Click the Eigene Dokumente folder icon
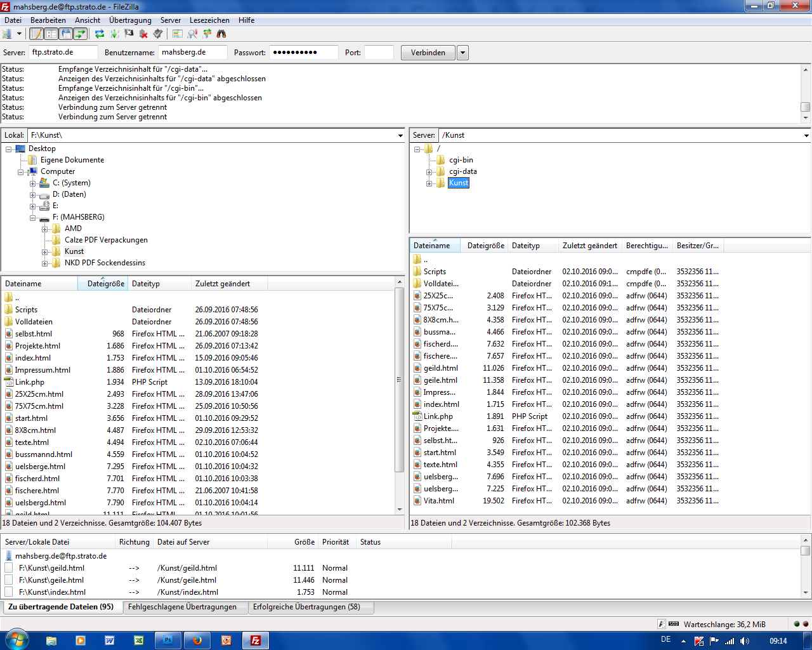Viewport: 812px width, 650px height. pos(32,160)
